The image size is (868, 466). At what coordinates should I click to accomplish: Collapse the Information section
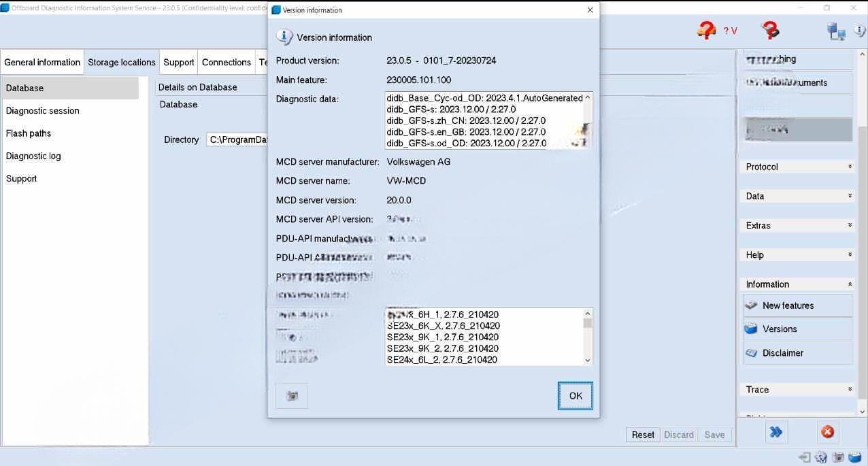click(x=797, y=284)
